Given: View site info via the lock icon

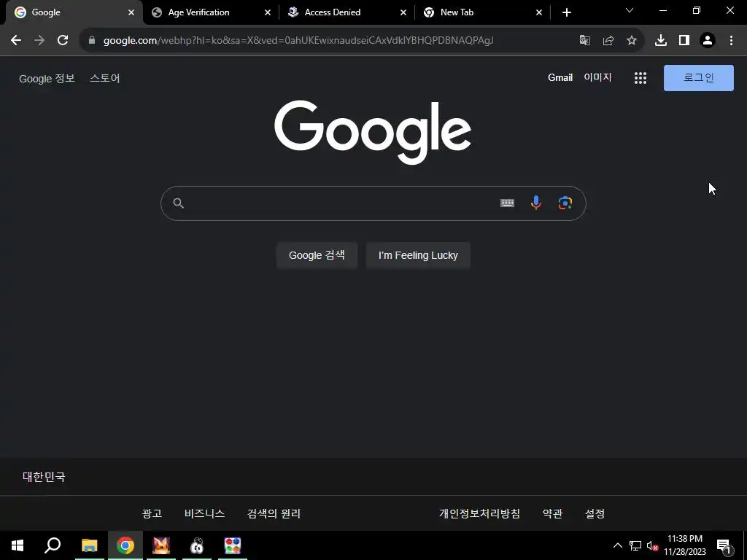Looking at the screenshot, I should click(92, 41).
